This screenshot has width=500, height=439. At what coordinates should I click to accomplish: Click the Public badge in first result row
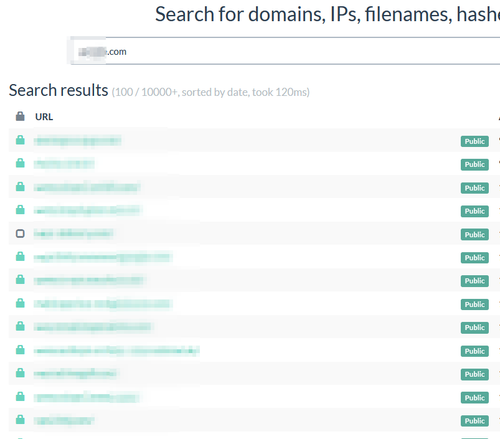(475, 141)
